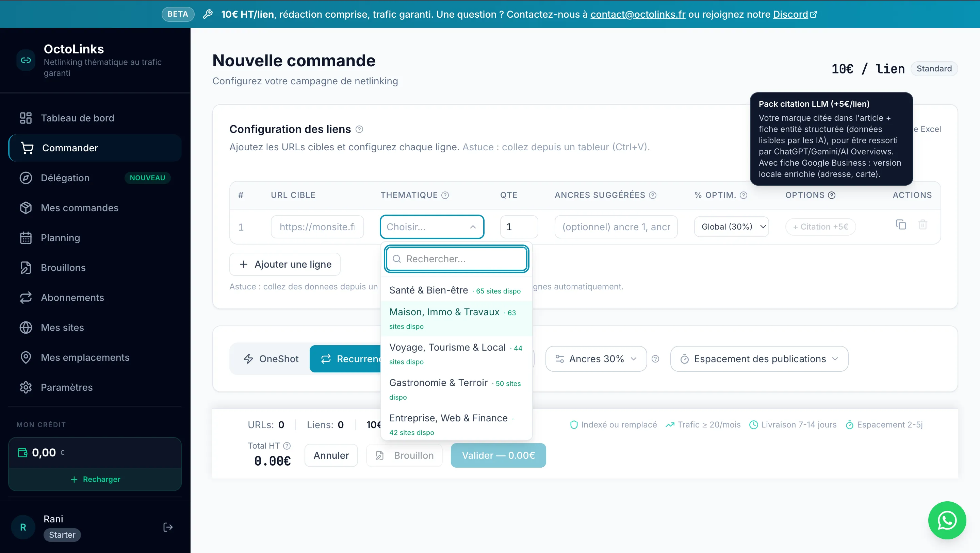Click the Options help icon
Screen dimensions: 980x553
832,195
